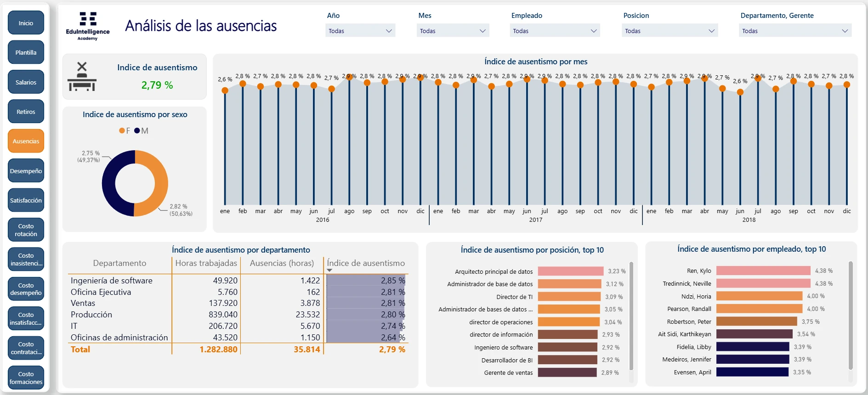Open the Mes filter dropdown
Screen dimensions: 868x395
click(453, 31)
